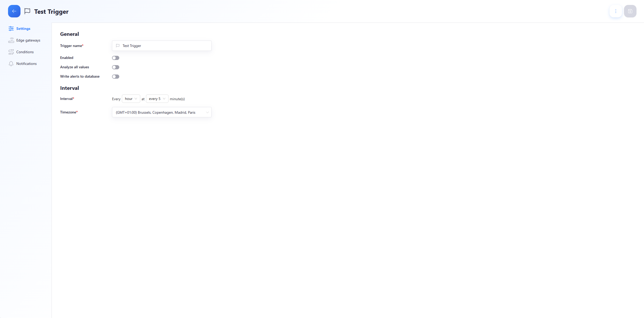Click the minute(s) text after dropdown
644x318 pixels.
point(177,99)
